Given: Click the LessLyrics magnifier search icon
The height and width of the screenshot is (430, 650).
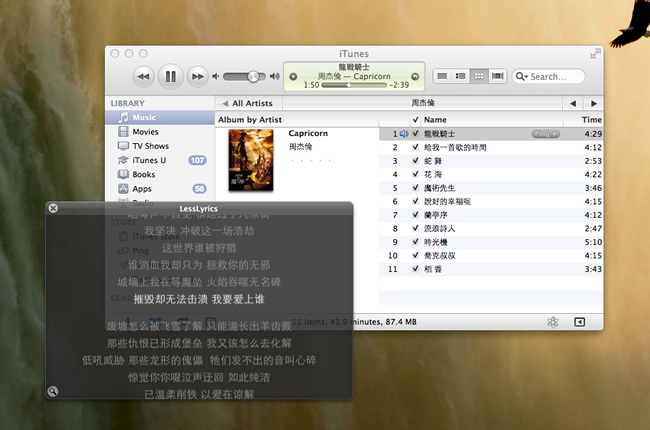Looking at the screenshot, I should (53, 391).
